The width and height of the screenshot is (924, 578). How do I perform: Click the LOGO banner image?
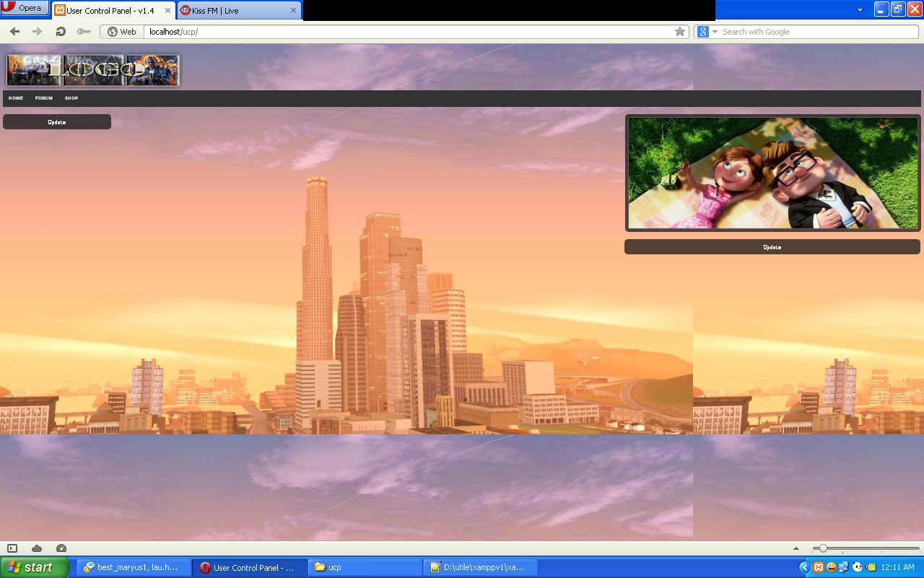tap(92, 70)
